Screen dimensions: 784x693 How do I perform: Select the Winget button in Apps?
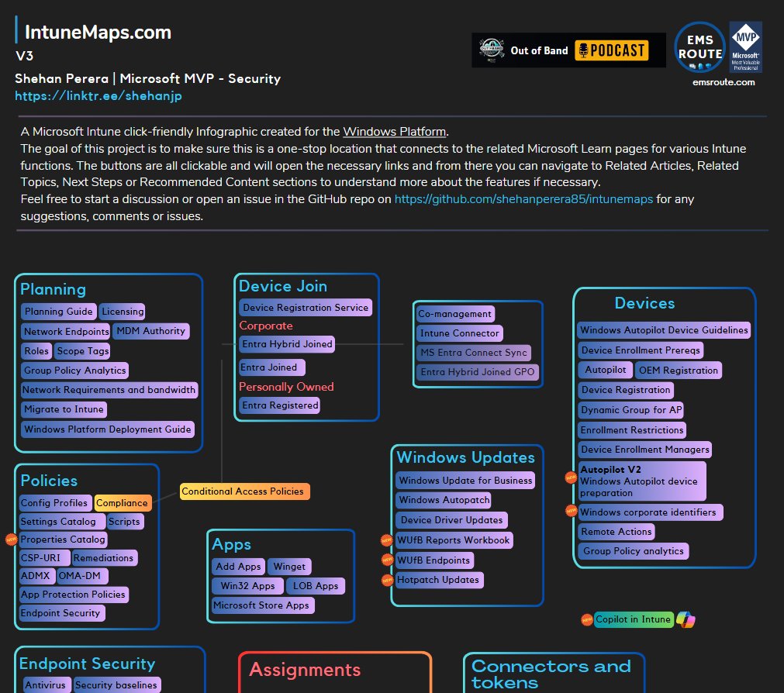289,567
